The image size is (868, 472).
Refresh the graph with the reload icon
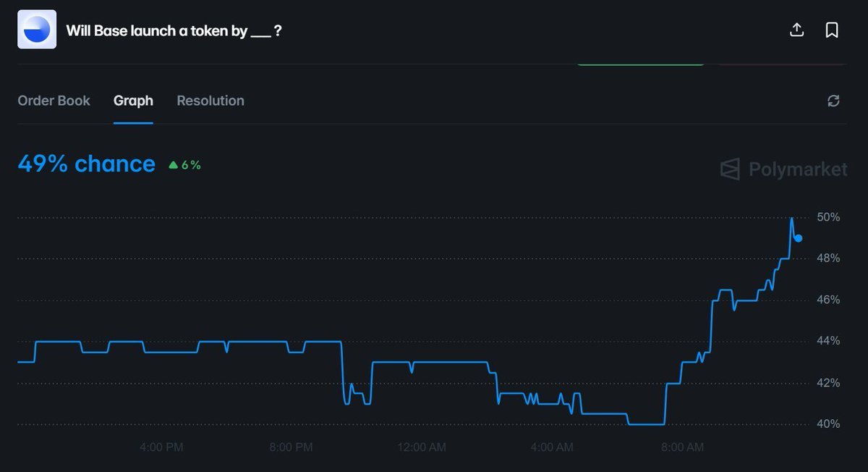(x=833, y=101)
